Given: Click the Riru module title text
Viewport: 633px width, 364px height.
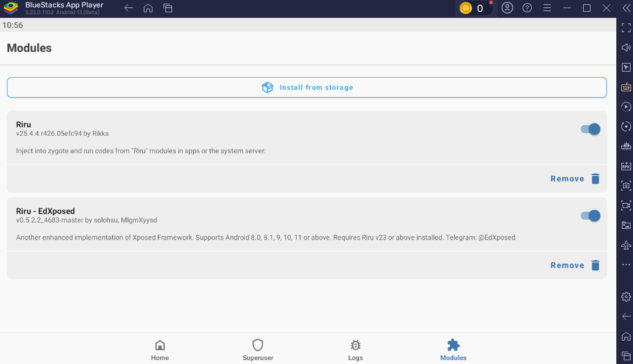Looking at the screenshot, I should click(x=23, y=124).
